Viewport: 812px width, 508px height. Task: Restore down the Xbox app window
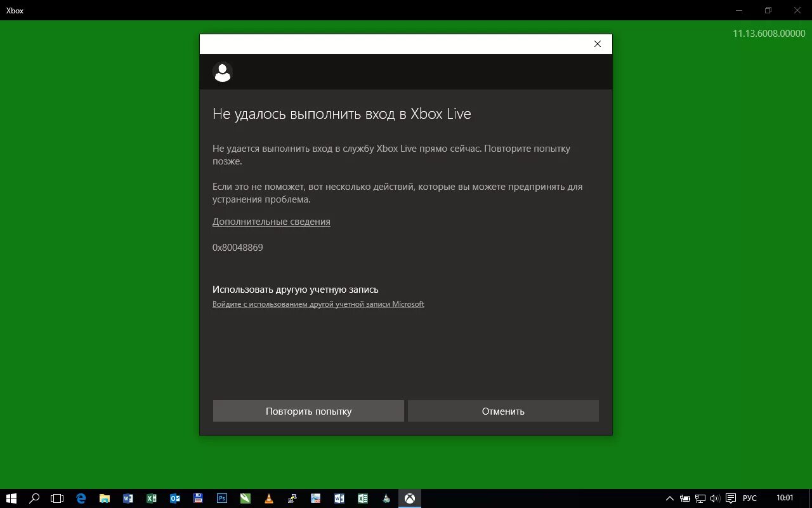(x=768, y=10)
